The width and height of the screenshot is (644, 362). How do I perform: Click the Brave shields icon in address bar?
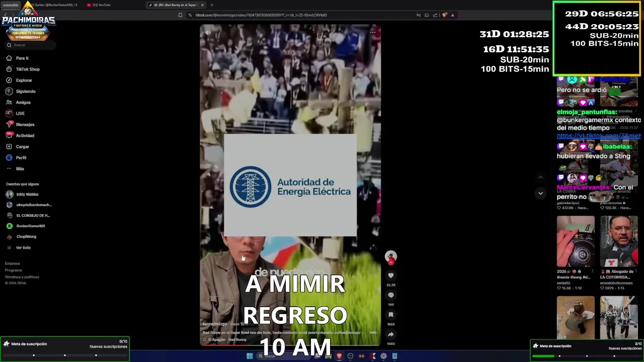point(444,15)
